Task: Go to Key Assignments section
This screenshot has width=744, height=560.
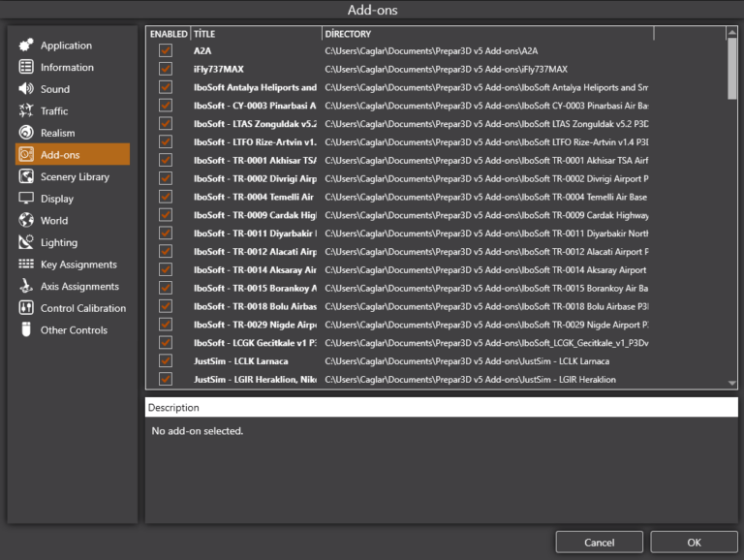Action: tap(78, 264)
